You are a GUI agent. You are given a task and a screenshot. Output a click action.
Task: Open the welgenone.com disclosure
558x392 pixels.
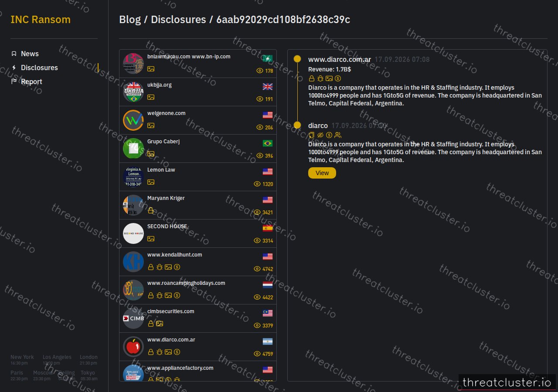click(198, 120)
